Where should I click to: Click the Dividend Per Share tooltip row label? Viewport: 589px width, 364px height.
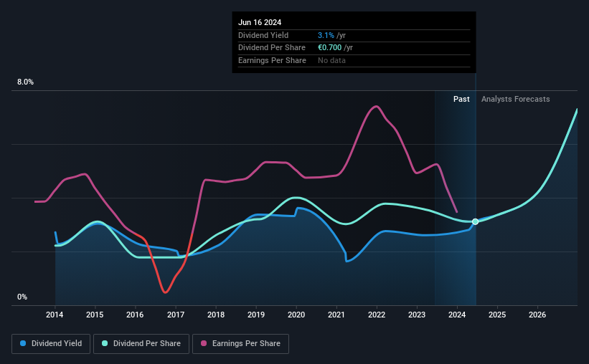point(272,48)
